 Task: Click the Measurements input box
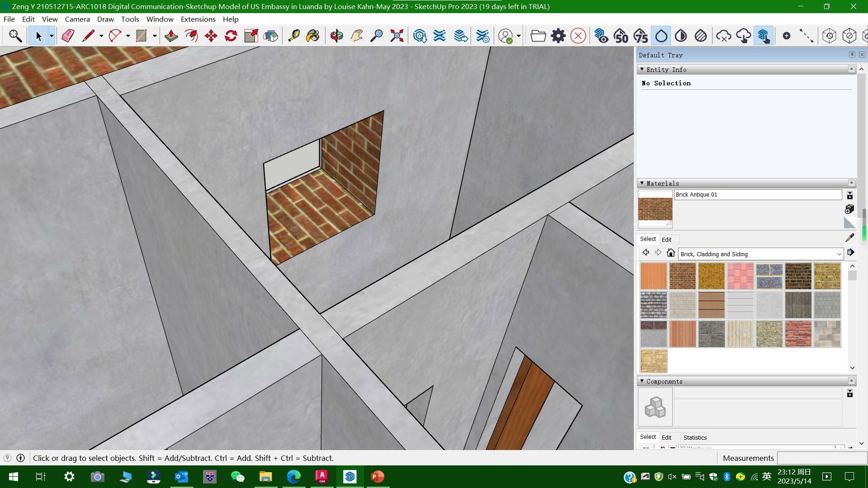tap(821, 458)
